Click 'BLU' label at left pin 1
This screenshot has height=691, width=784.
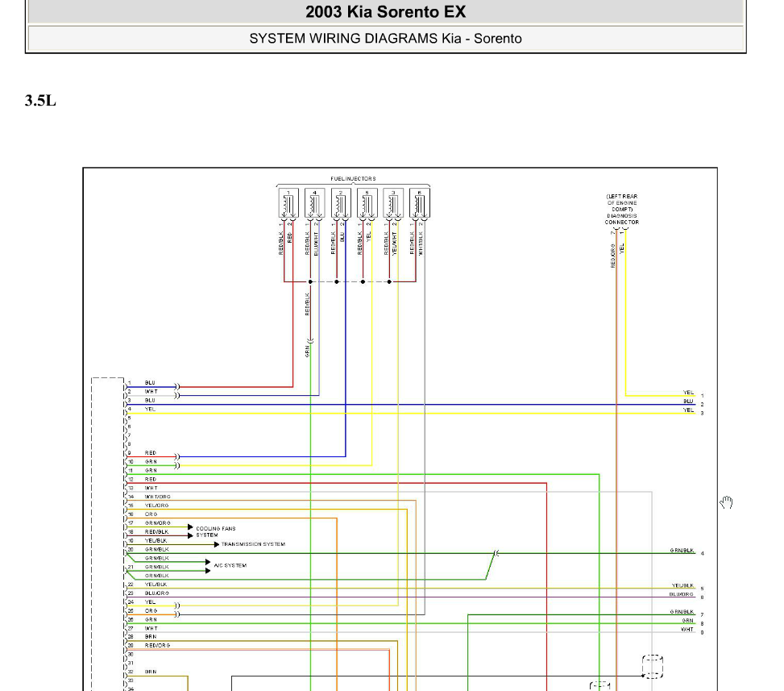click(150, 383)
